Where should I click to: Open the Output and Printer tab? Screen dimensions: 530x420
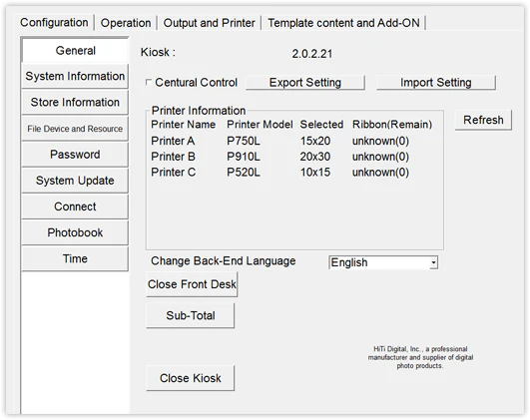pyautogui.click(x=209, y=23)
